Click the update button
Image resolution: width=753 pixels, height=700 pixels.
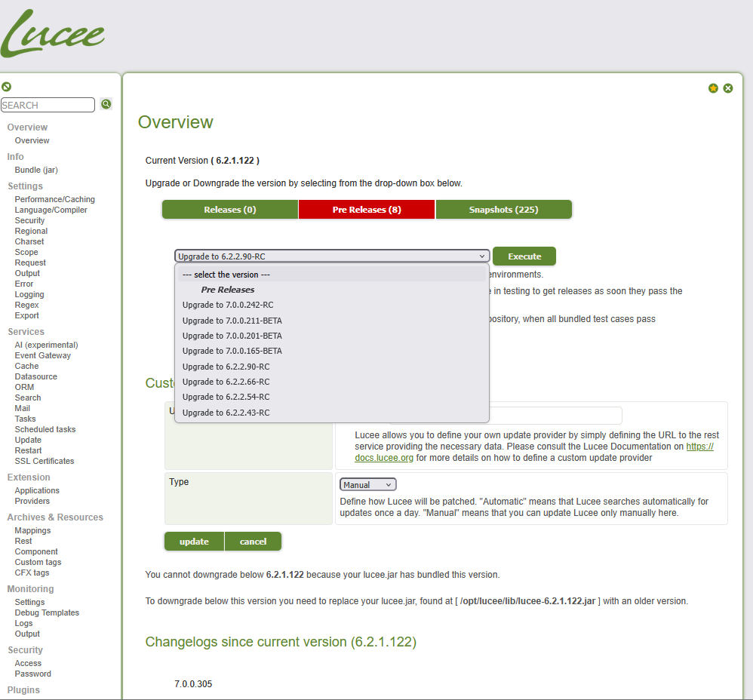194,542
